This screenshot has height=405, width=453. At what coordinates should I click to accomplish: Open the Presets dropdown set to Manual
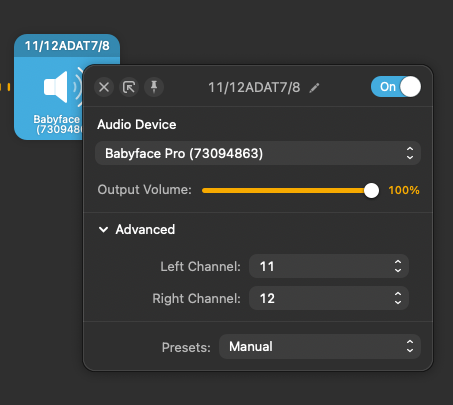[320, 347]
